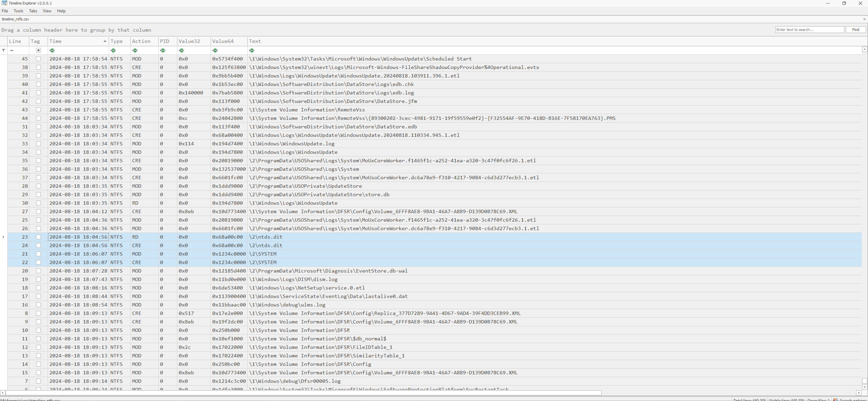The height and width of the screenshot is (401, 868).
Task: Click the aBc filter mode icon in Time column
Action: pyautogui.click(x=52, y=50)
